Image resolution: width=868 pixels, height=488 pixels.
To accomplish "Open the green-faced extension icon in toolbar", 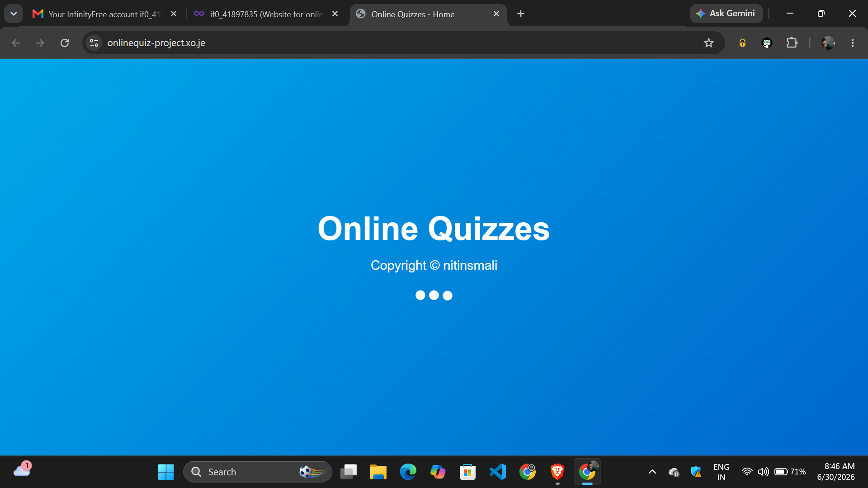I will (x=767, y=43).
